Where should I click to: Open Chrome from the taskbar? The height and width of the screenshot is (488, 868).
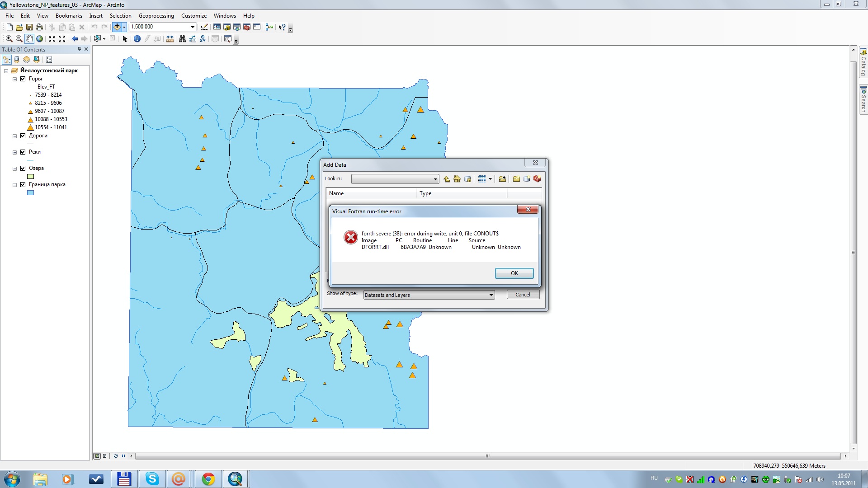(208, 479)
